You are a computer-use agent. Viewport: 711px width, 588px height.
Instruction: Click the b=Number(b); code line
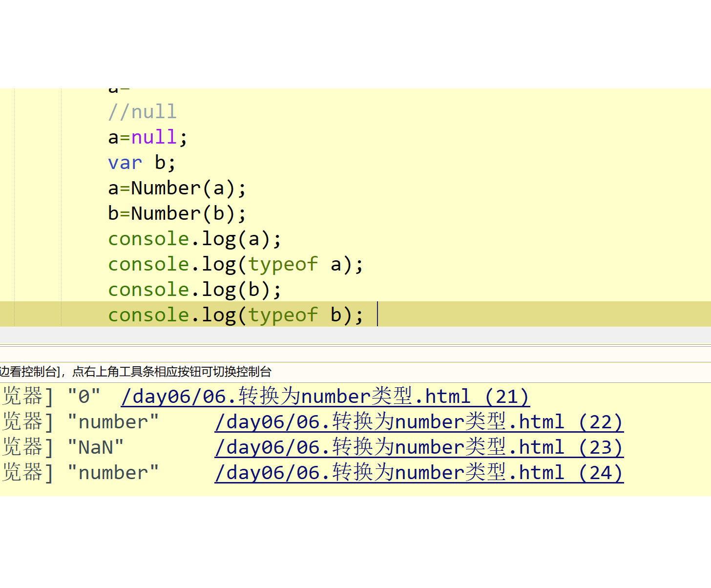coord(177,213)
